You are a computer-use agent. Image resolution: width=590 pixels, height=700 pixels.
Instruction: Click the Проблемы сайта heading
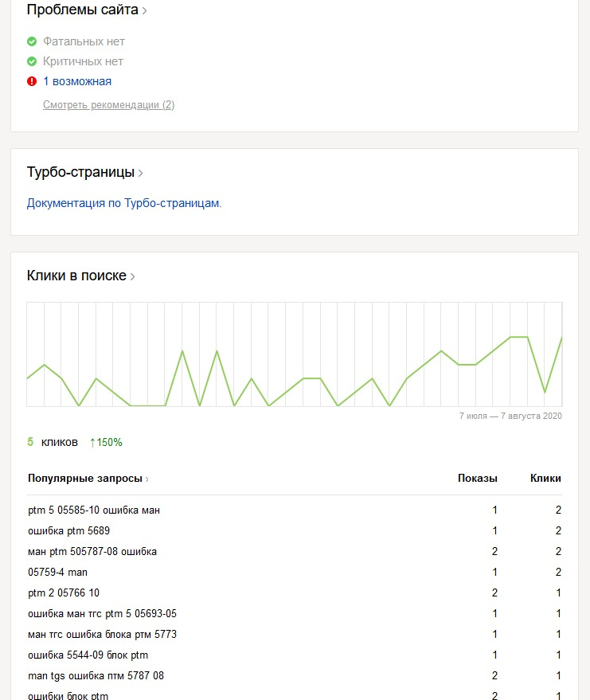point(82,10)
